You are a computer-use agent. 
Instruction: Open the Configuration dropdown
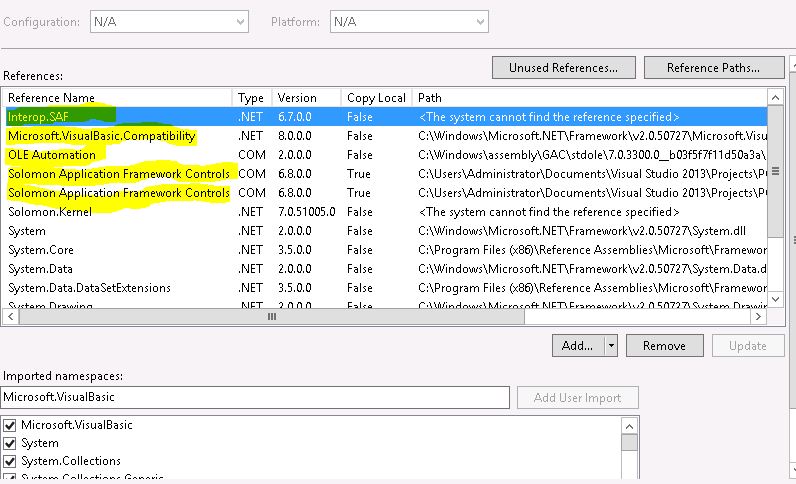[169, 22]
